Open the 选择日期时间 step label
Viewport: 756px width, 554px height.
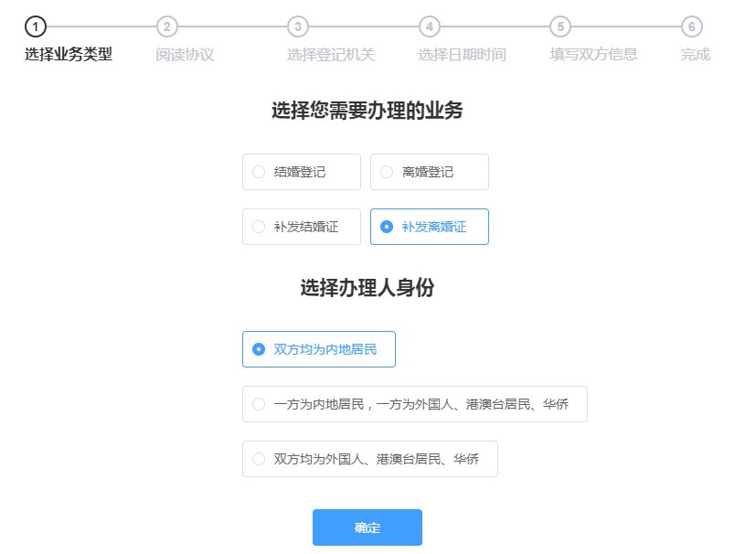pos(462,55)
